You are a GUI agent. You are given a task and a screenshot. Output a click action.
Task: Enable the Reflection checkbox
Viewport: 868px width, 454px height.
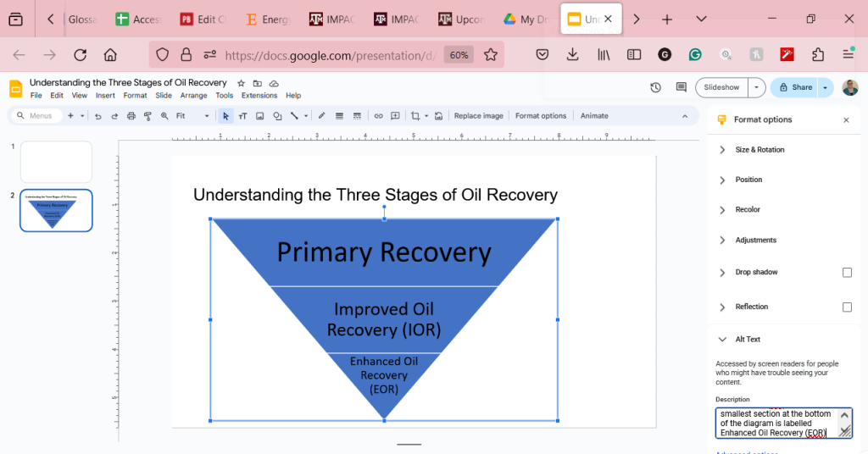pos(847,307)
